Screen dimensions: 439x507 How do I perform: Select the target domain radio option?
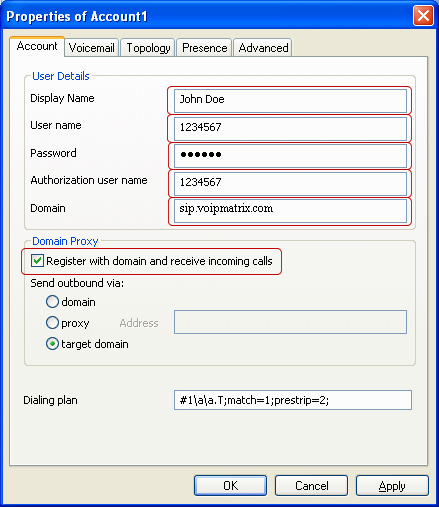pos(52,344)
